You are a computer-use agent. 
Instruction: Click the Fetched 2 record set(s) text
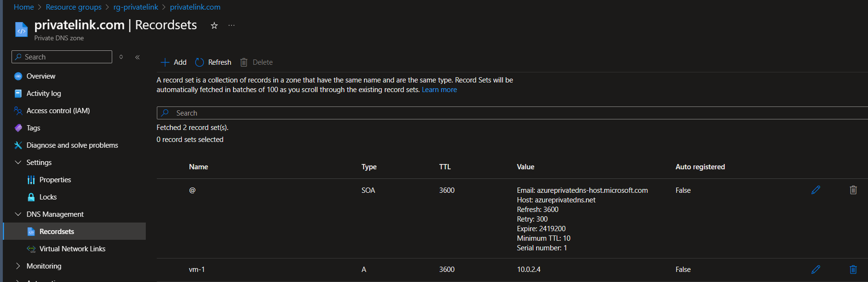pos(192,128)
